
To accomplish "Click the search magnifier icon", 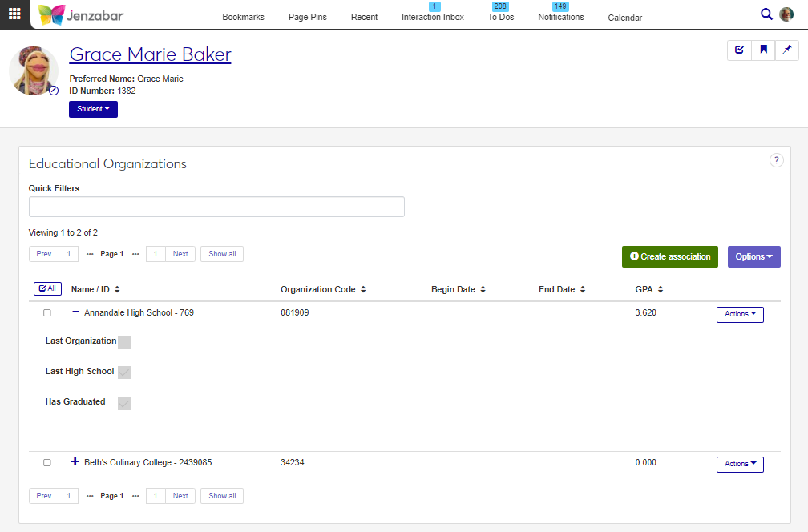I will (766, 14).
